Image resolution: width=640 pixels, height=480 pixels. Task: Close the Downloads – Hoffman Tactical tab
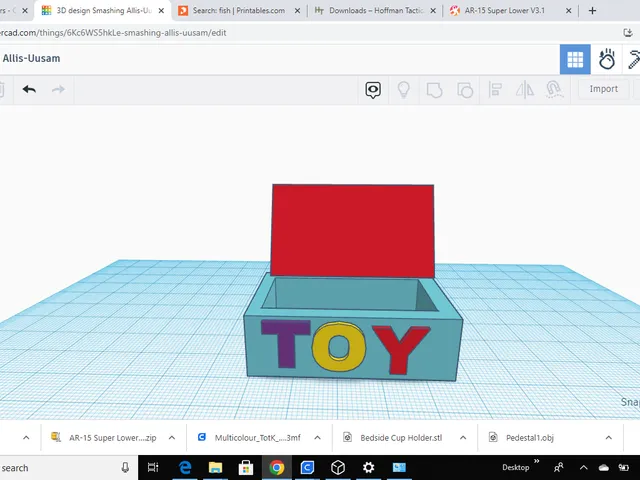tap(433, 11)
